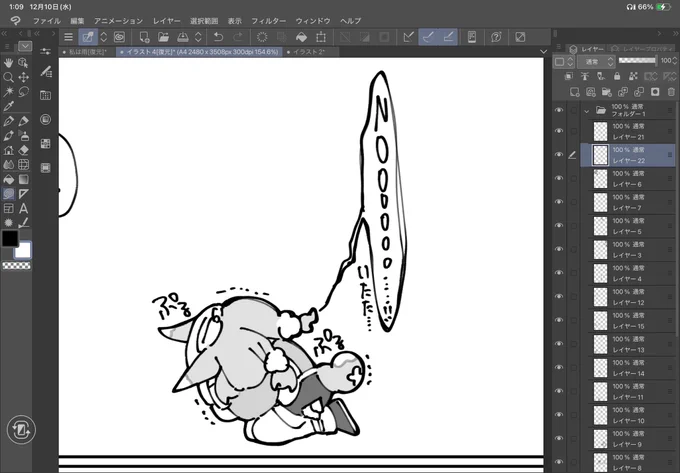The image size is (680, 473).
Task: Select the black main color swatch
Action: (10, 238)
